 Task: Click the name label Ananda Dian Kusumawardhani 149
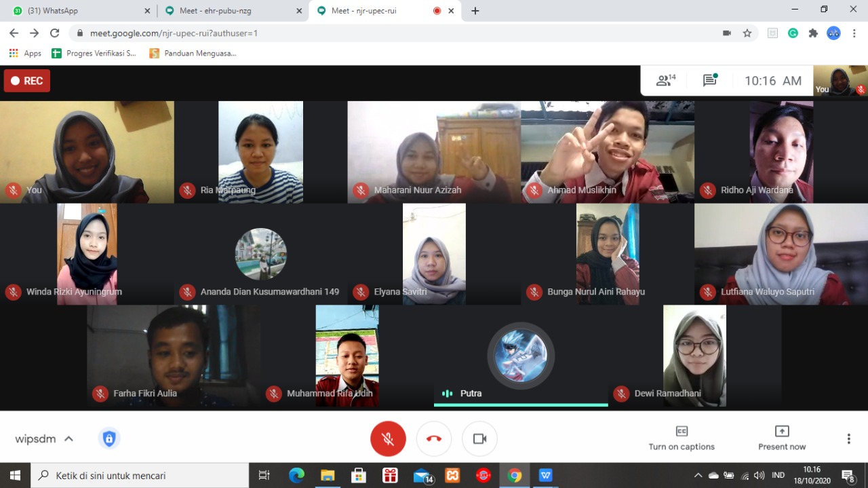point(269,292)
